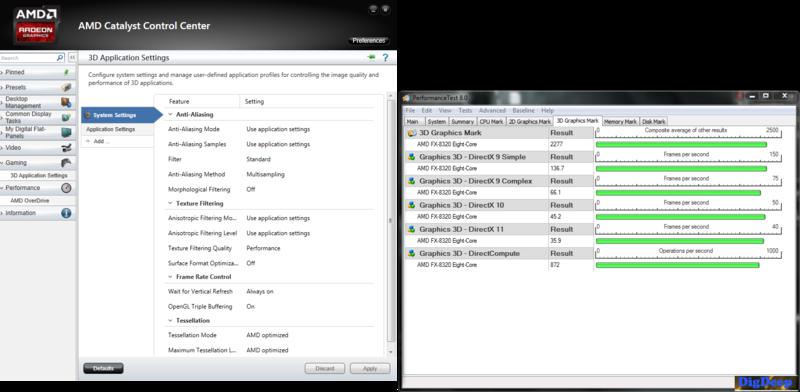This screenshot has height=392, width=800.
Task: Click the Apply button
Action: click(370, 369)
